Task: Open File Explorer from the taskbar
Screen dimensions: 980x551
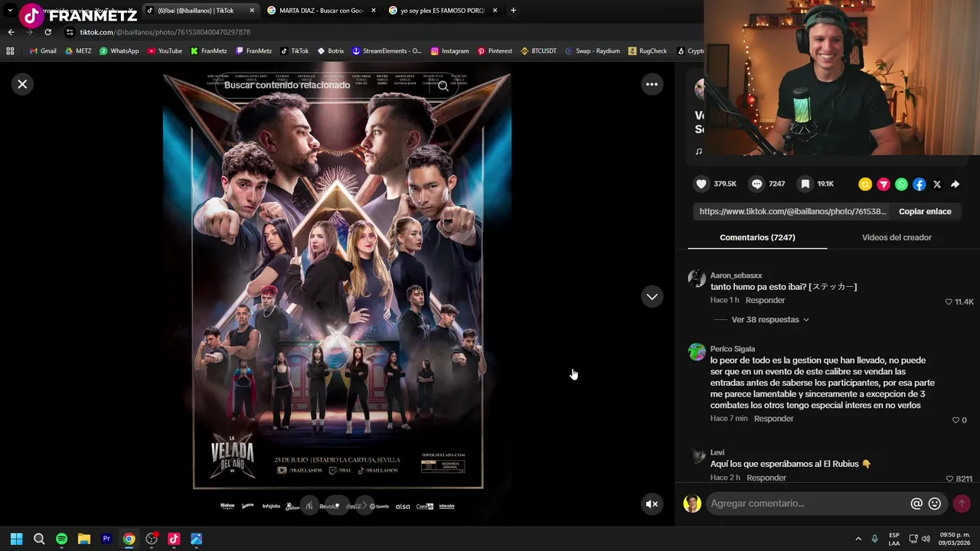Action: [x=84, y=539]
